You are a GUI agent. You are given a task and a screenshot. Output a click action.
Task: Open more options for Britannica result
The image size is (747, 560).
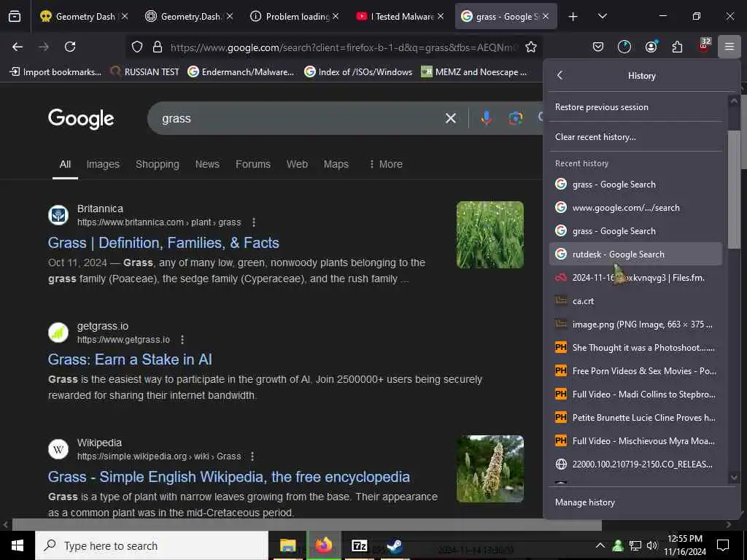(254, 222)
